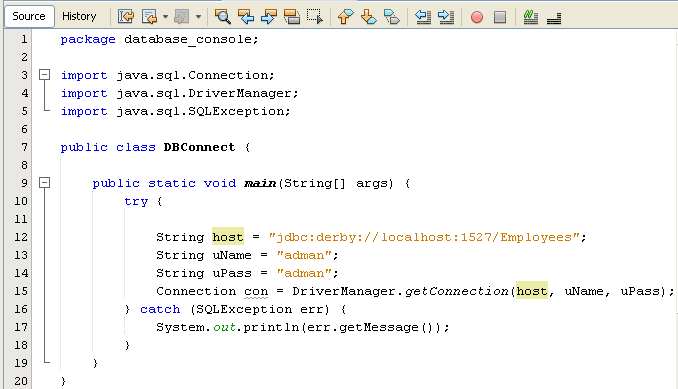Screen dimensions: 678x389
Task: Toggle Bookmark on the current line
Action: [392, 17]
